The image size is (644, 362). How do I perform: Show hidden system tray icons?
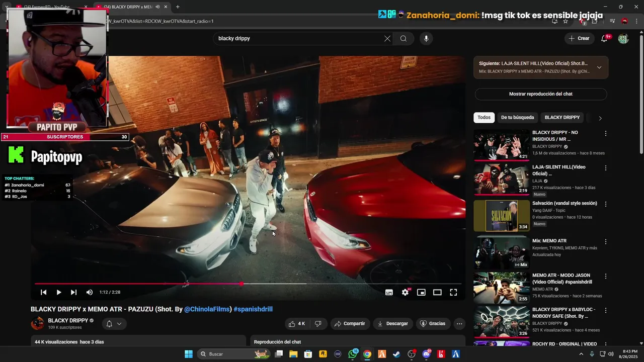[x=581, y=354]
